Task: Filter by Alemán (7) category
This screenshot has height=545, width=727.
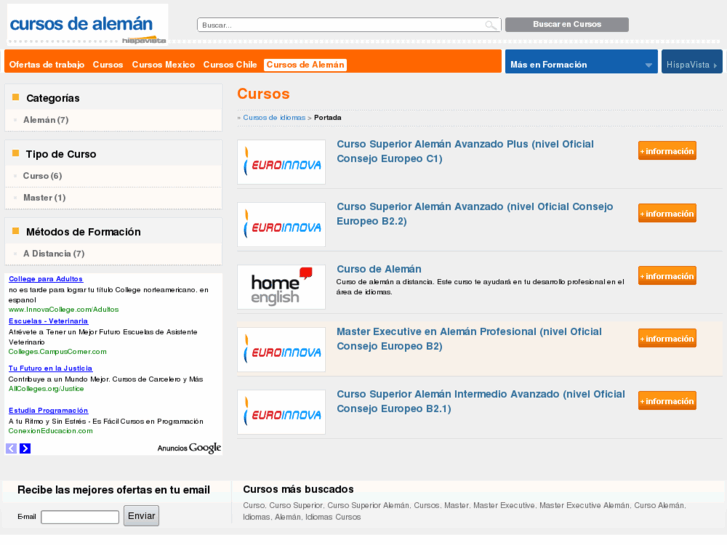Action: 46,120
